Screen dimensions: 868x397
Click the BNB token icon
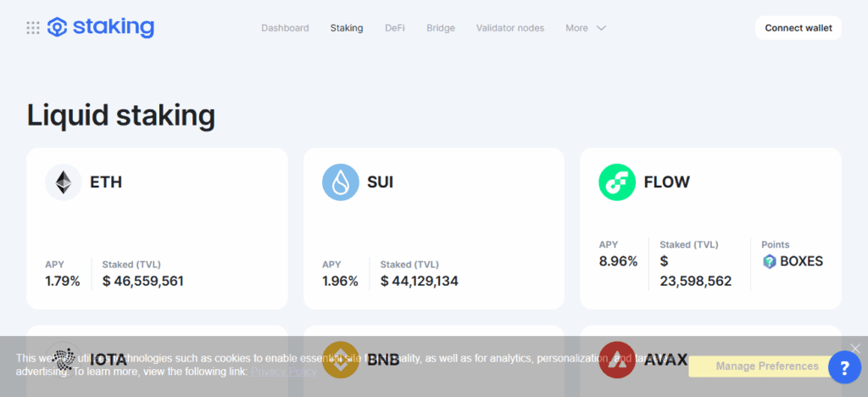pos(340,359)
